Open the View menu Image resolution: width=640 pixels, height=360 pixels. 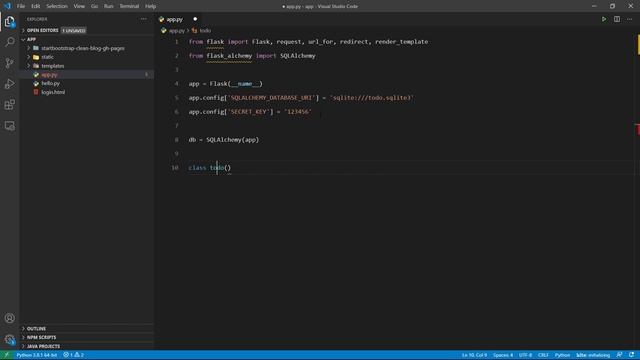click(x=79, y=6)
